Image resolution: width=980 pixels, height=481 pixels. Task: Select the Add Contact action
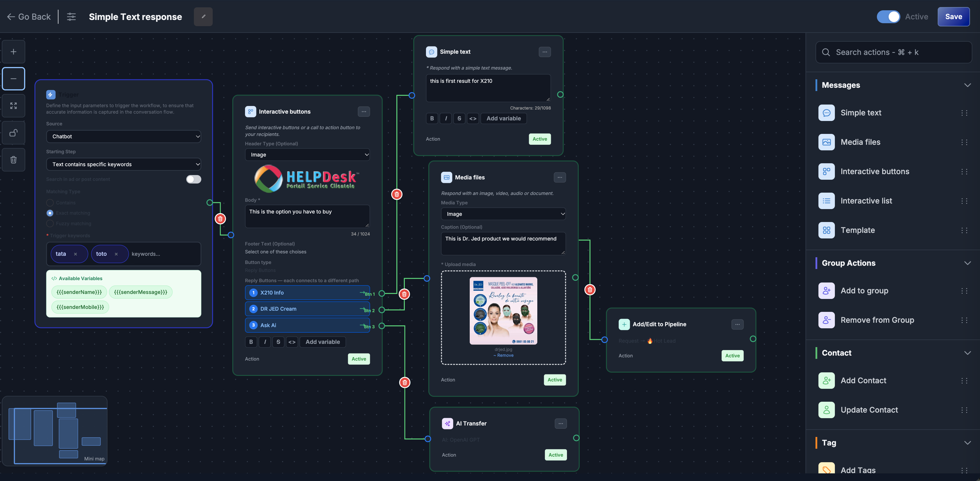tap(893, 381)
